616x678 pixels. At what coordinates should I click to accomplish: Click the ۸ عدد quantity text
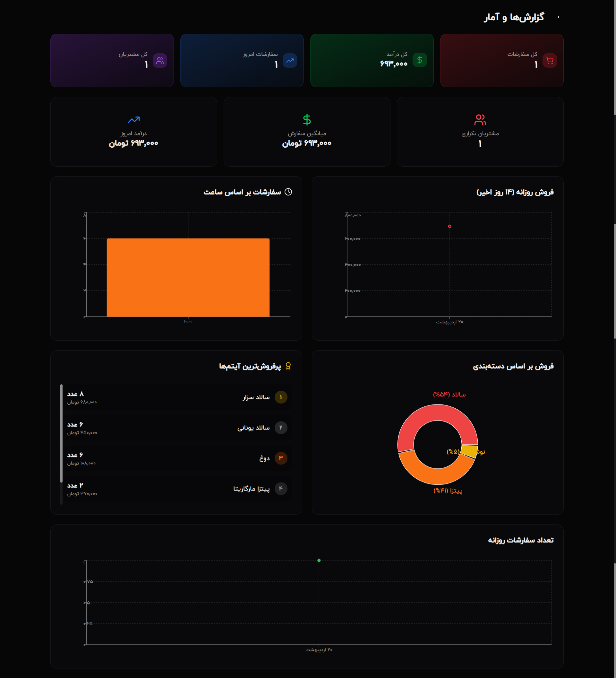pos(75,394)
